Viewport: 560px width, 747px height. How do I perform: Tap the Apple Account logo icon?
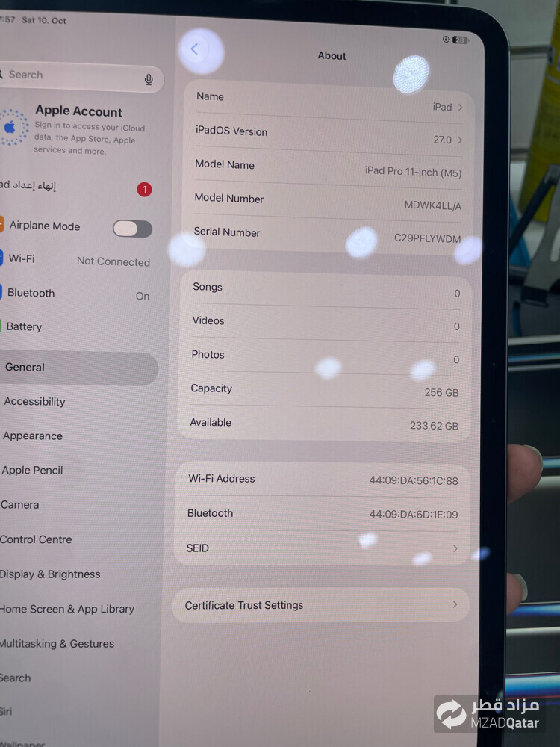coord(13,127)
